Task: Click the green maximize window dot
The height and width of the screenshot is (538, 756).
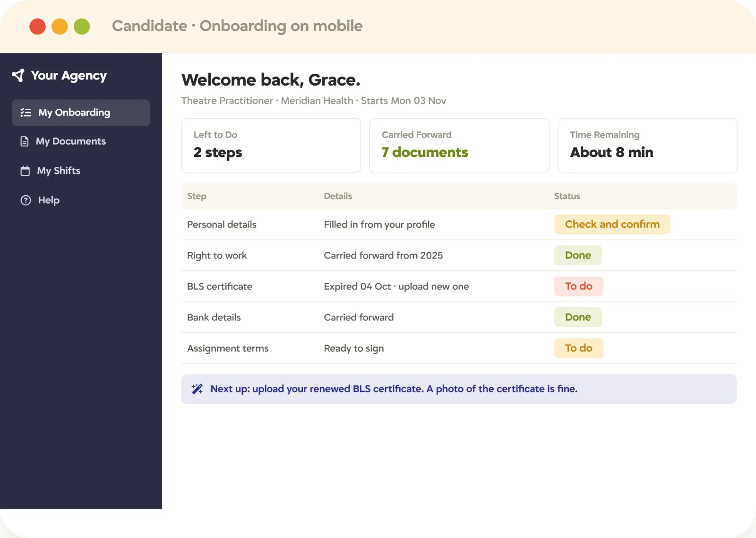Action: click(82, 26)
